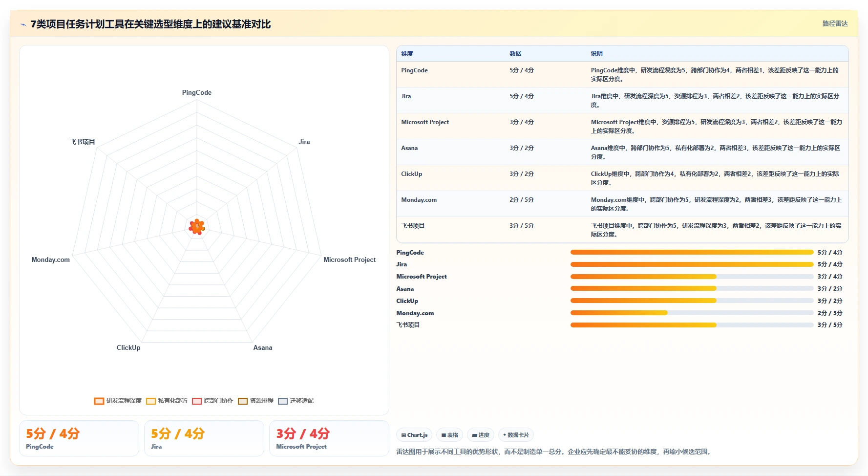Click the Asana description text in the table

click(716, 152)
